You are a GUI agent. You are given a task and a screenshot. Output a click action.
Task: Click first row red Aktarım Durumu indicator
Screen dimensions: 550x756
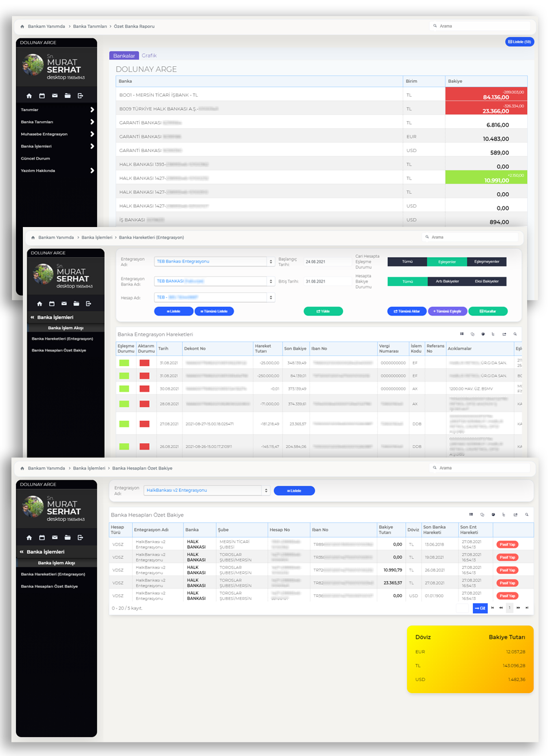144,363
